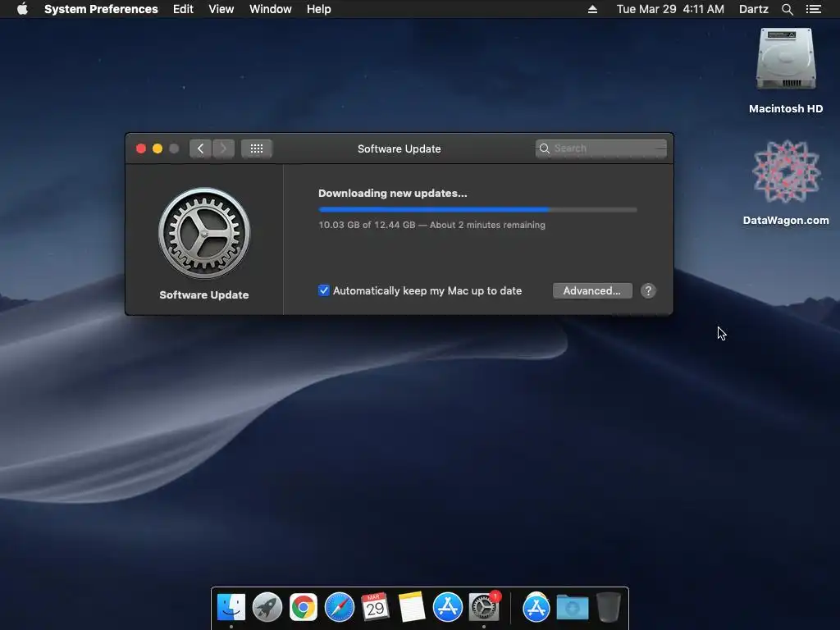Open the Apple menu

[x=22, y=9]
